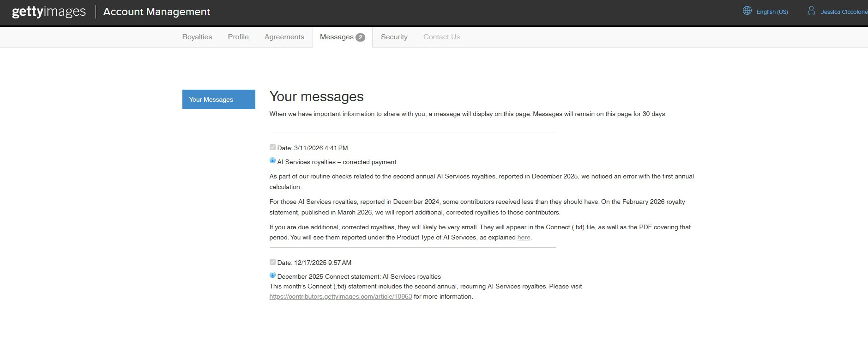Follow the 'here' link about AI Services

tap(524, 238)
